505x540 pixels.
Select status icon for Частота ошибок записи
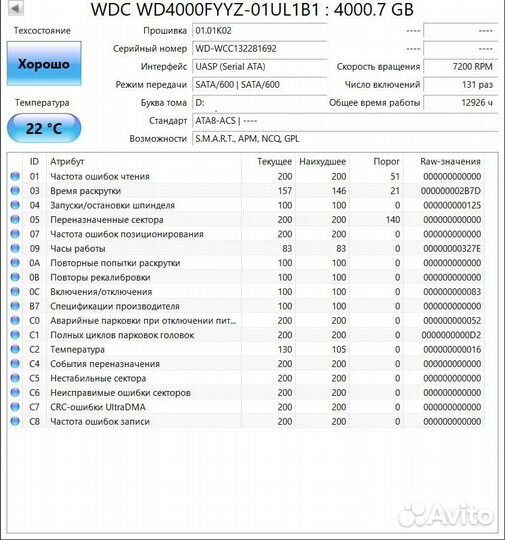point(15,422)
